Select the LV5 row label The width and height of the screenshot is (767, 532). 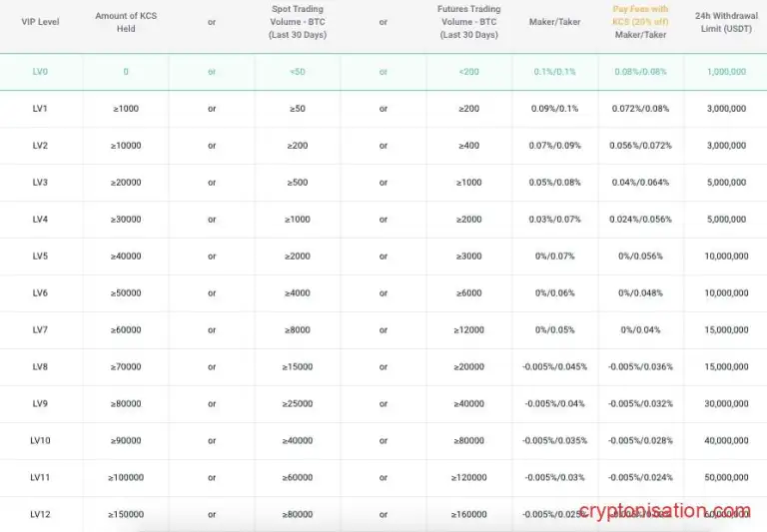click(40, 257)
